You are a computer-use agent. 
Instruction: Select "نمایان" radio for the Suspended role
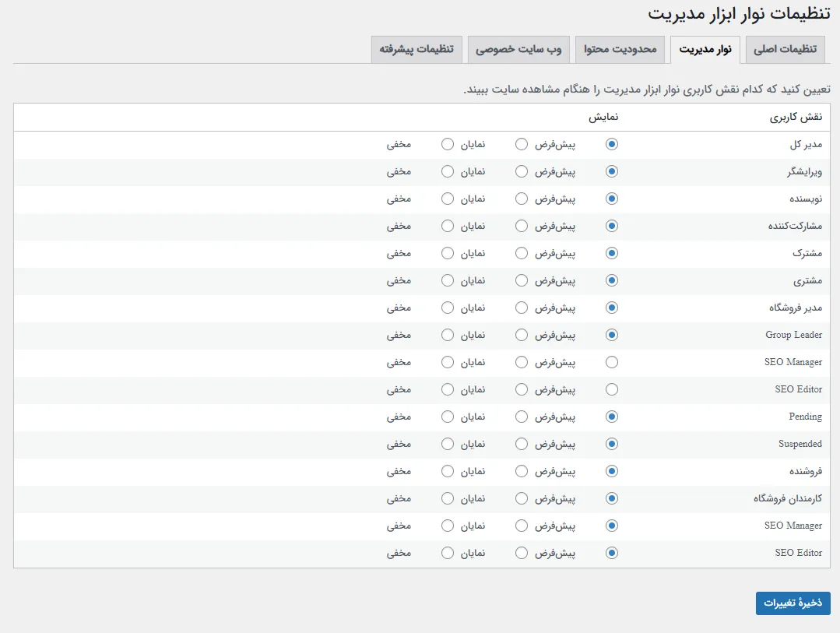point(522,444)
